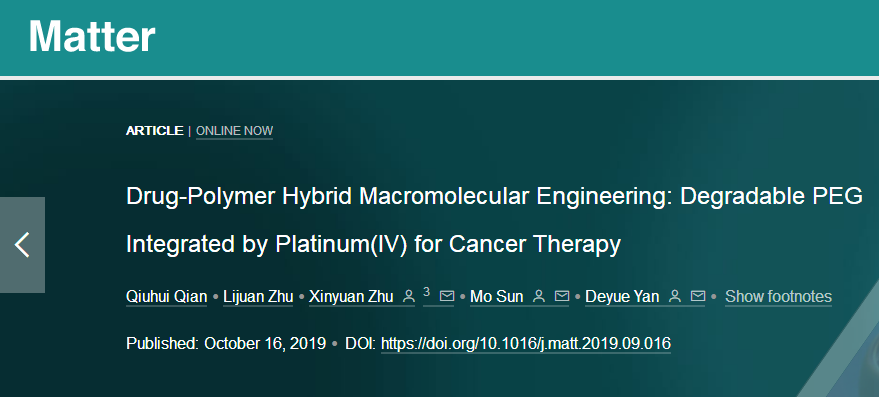Open footnote 3 superscript link

click(x=427, y=293)
